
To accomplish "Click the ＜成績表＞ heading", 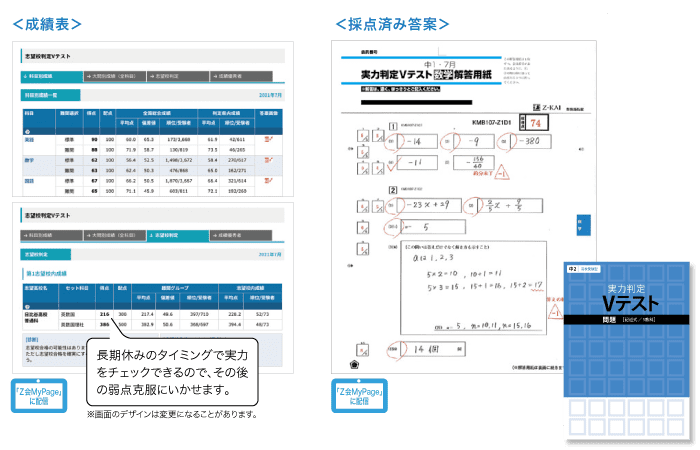I will [47, 24].
